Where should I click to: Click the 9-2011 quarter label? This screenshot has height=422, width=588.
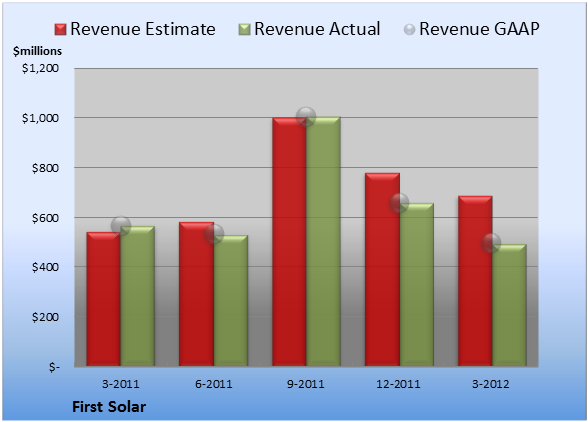tap(306, 384)
